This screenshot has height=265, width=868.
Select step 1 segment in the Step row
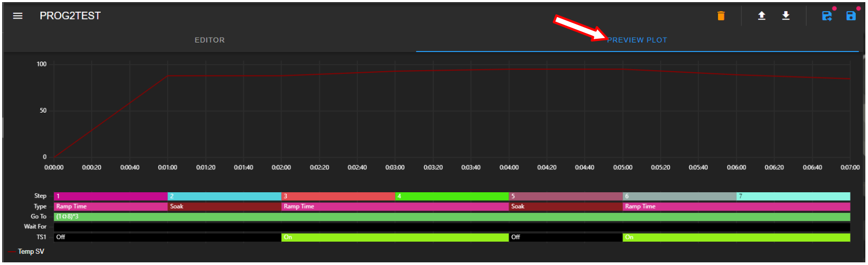[111, 196]
